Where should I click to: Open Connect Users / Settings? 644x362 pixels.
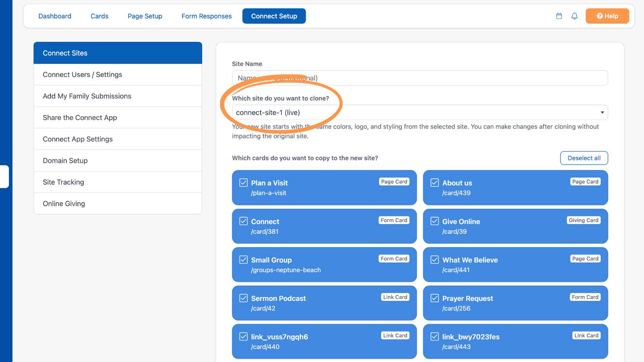118,74
